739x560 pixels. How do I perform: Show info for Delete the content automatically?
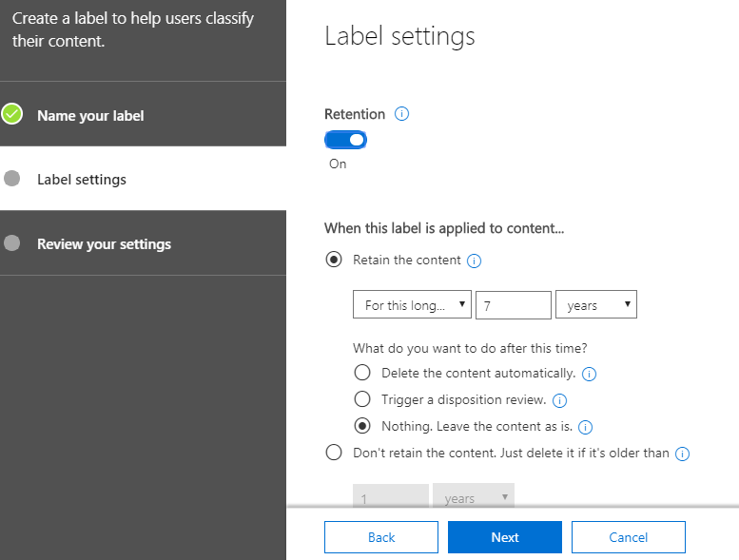[589, 374]
